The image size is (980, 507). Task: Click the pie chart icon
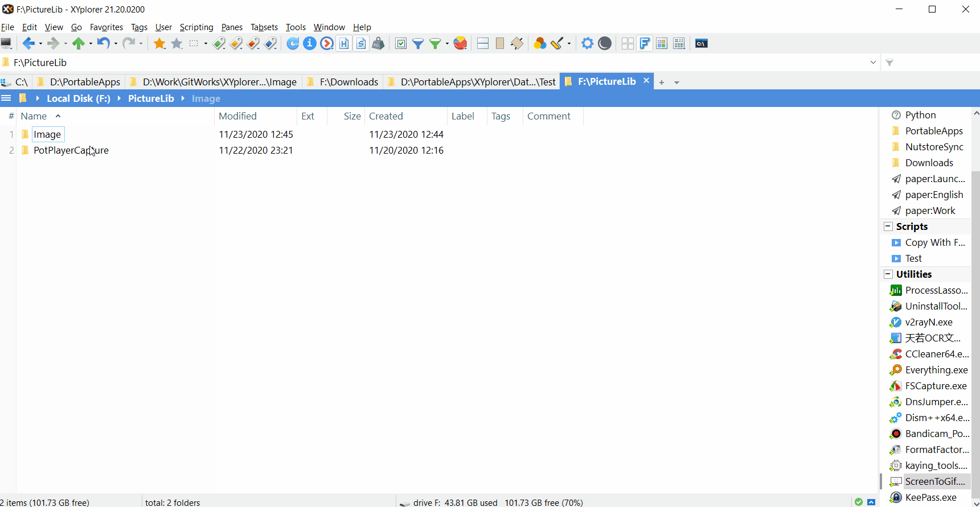461,43
